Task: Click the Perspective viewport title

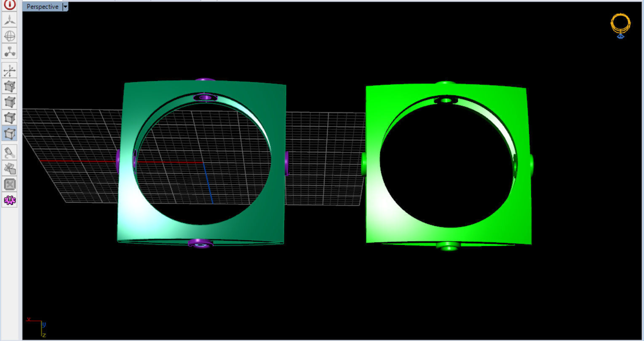Action: 42,7
